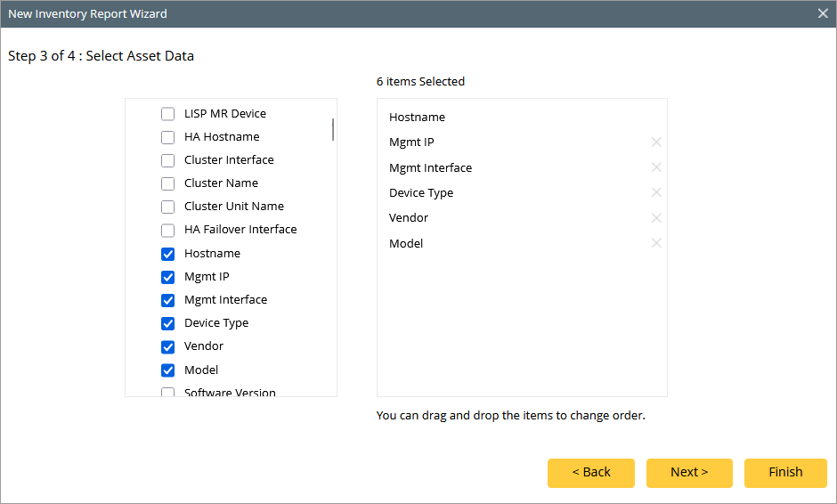Viewport: 837px width, 504px height.
Task: Remove Vendor from selected items
Action: coord(656,218)
